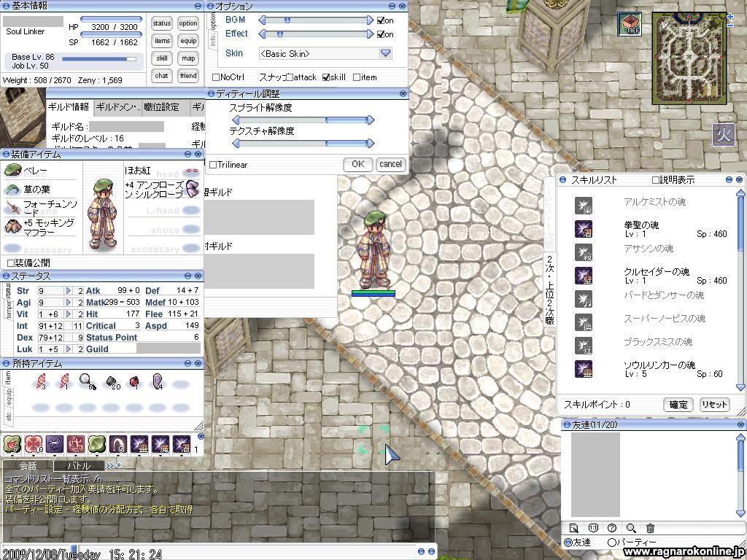
Task: Click the purple airplane hotkey bar slot
Action: [x=54, y=444]
